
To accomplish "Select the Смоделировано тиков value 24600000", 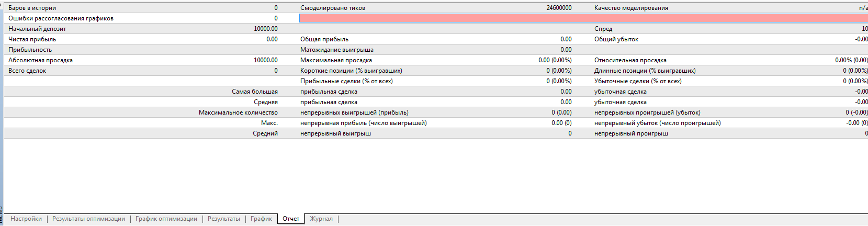I will pyautogui.click(x=559, y=8).
